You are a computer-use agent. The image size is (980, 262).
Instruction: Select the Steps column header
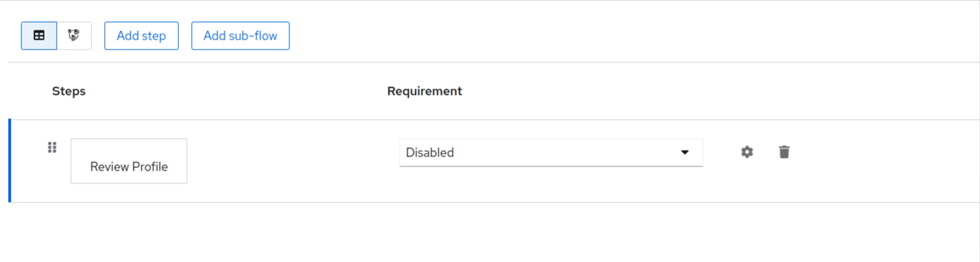[69, 91]
